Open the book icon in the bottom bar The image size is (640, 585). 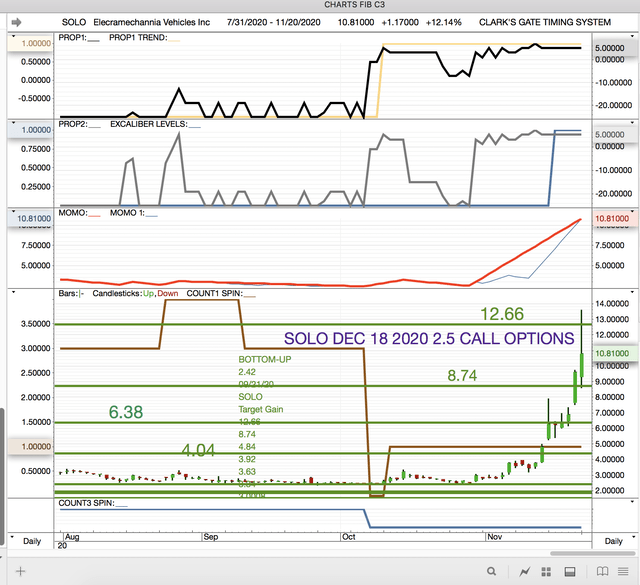click(602, 571)
